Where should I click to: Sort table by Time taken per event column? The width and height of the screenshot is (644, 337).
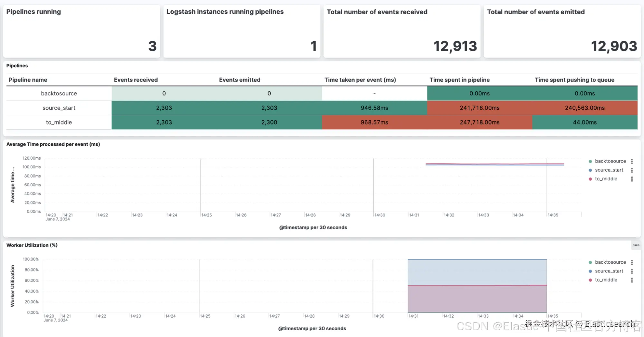tap(360, 80)
